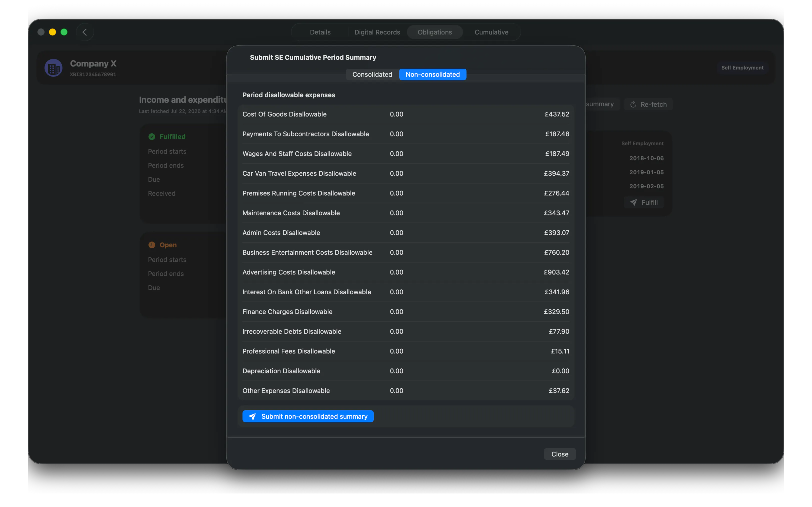Click the £77.90 amount
Image resolution: width=812 pixels, height=507 pixels.
558,332
